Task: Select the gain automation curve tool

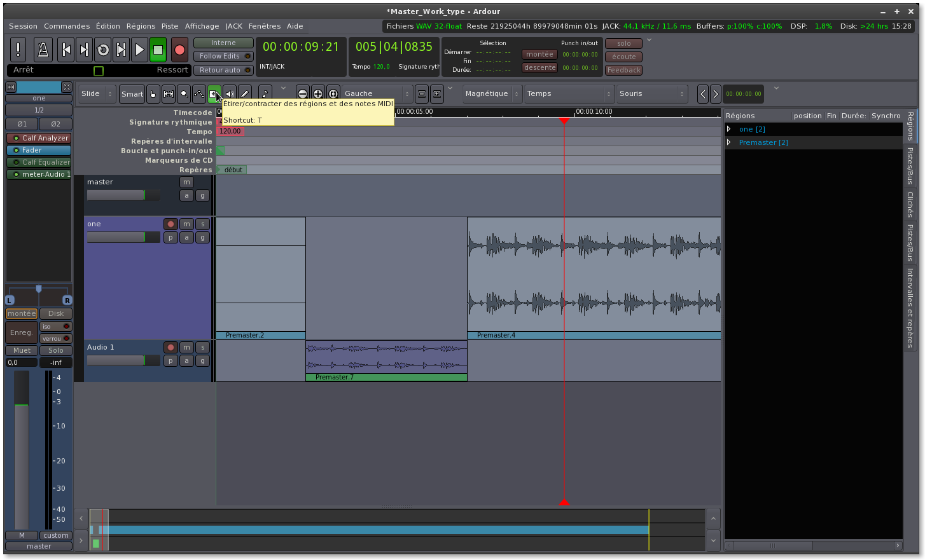Action: [x=199, y=94]
